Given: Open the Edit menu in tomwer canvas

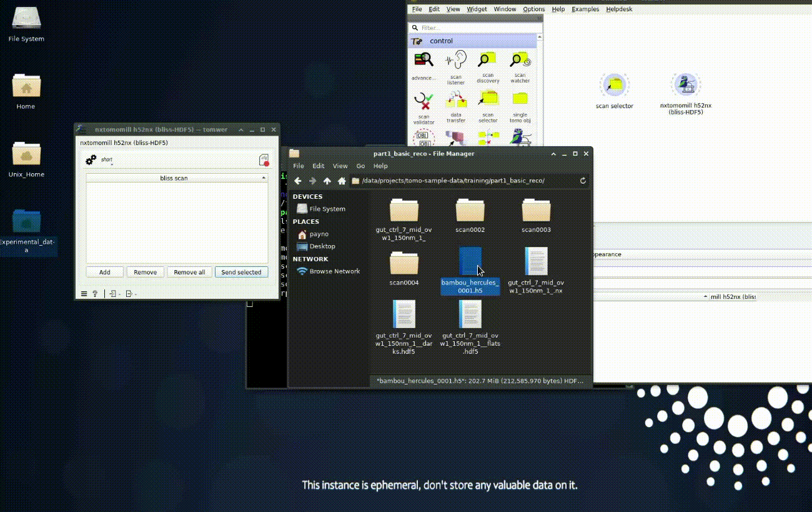Looking at the screenshot, I should pyautogui.click(x=434, y=9).
